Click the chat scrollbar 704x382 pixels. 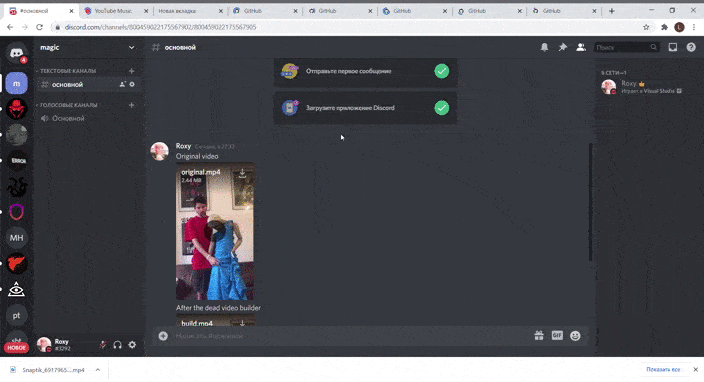[590, 202]
